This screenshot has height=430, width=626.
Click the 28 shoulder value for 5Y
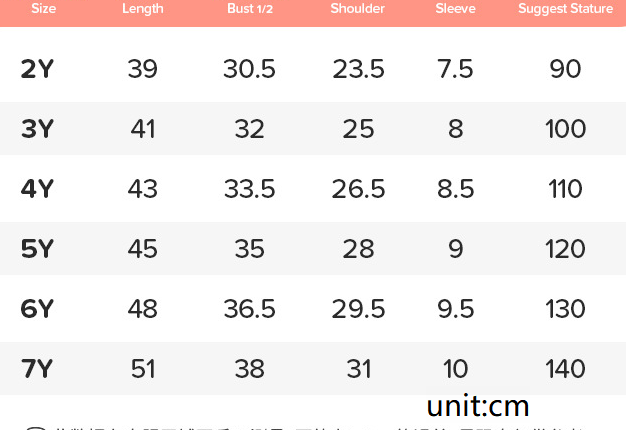358,248
